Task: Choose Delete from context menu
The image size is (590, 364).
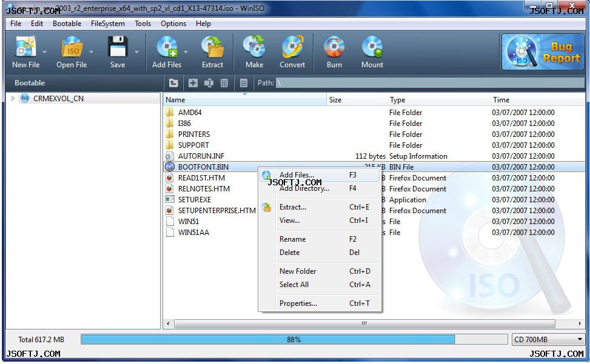Action: coord(320,253)
